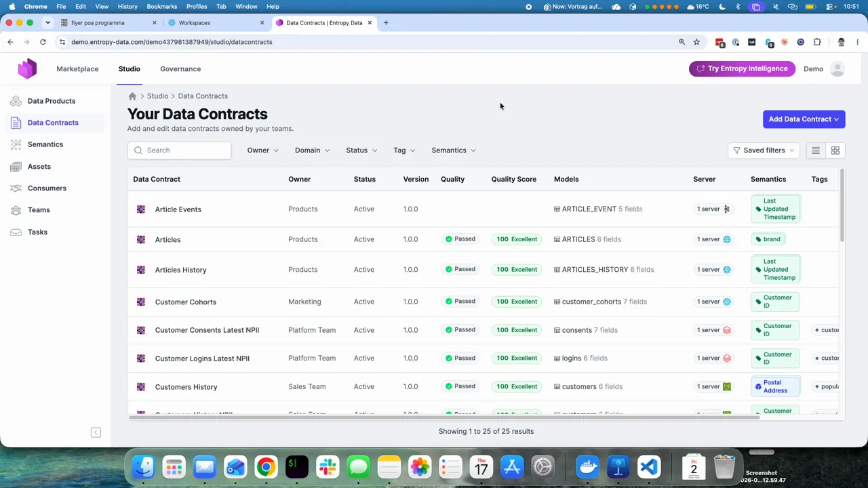Open the Articles History data contract
Viewport: 868px width, 488px height.
point(180,270)
